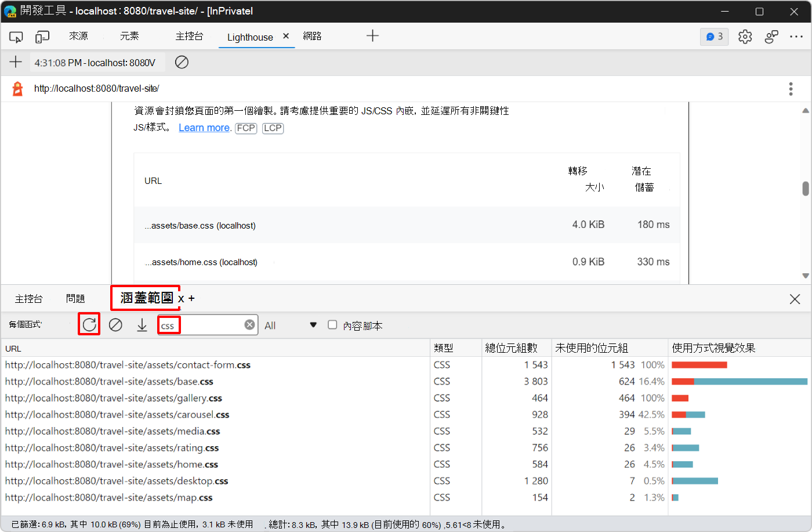Open the base.css coverage entry
The image size is (812, 532).
click(x=109, y=381)
